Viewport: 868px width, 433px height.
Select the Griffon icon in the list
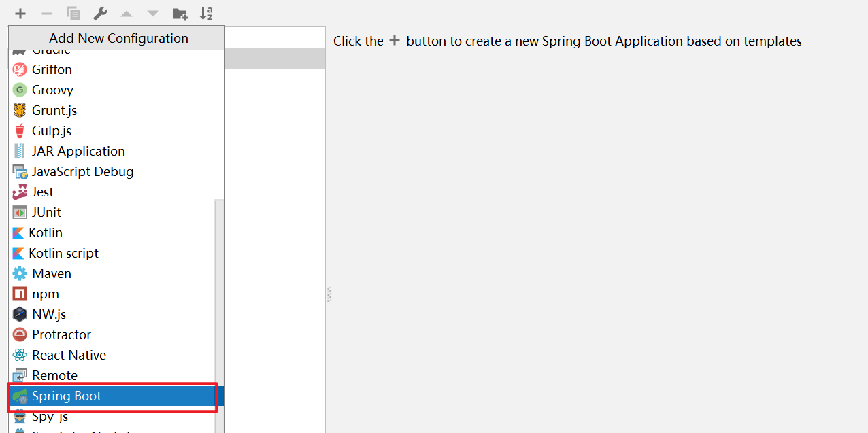[20, 69]
